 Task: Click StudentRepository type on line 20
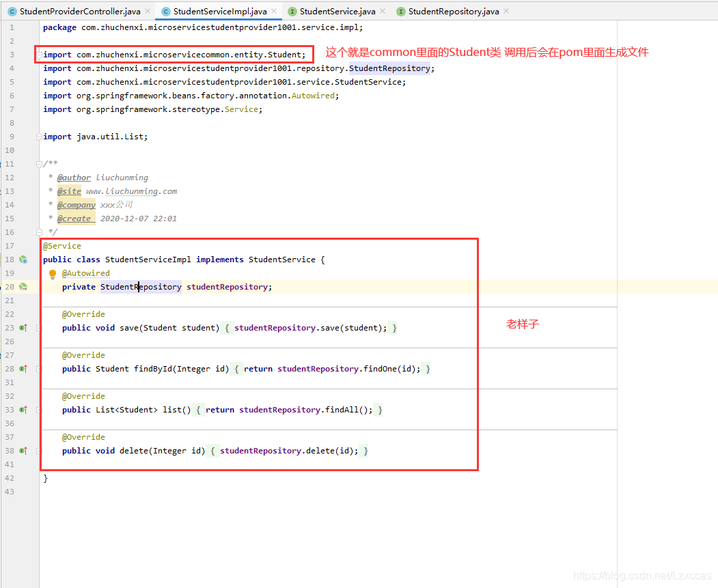(141, 287)
